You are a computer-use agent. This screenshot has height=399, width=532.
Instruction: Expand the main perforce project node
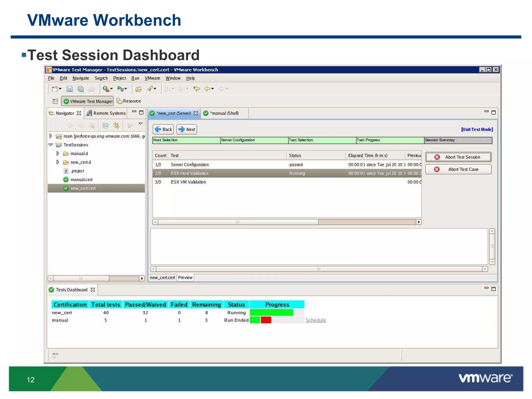[x=51, y=136]
